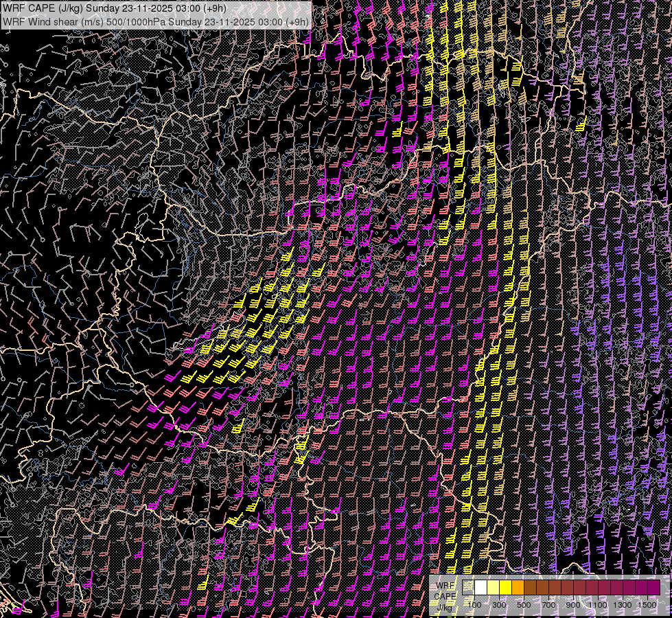The width and height of the screenshot is (672, 618).
Task: Click the 1300 legend scale label
Action: point(623,605)
